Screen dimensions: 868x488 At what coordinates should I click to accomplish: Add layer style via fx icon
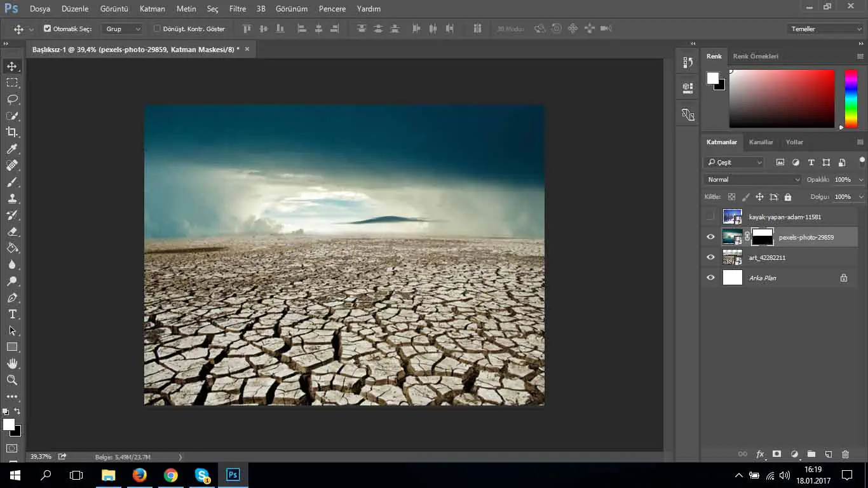(760, 454)
